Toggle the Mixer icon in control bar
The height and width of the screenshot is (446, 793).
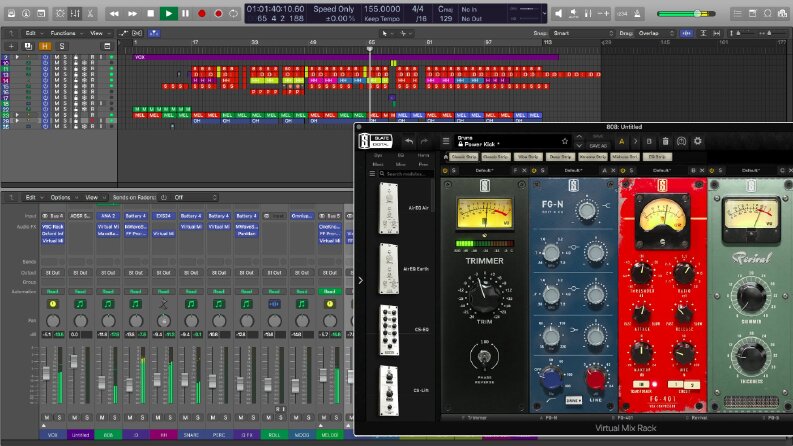75,14
